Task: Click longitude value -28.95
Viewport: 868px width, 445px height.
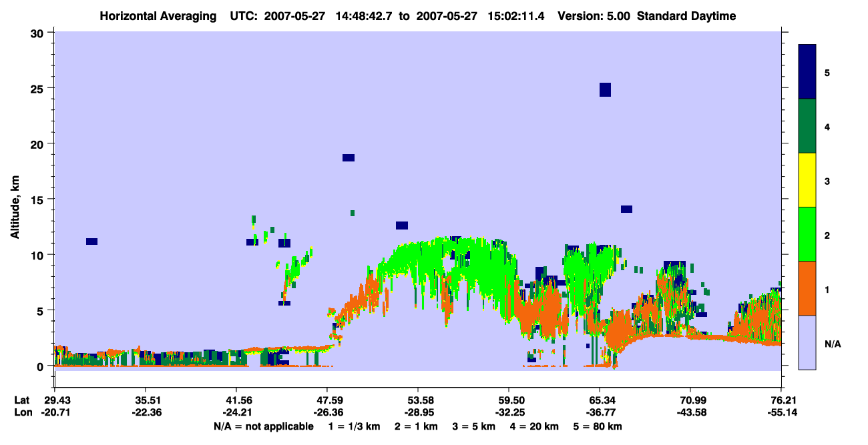Action: click(x=418, y=412)
